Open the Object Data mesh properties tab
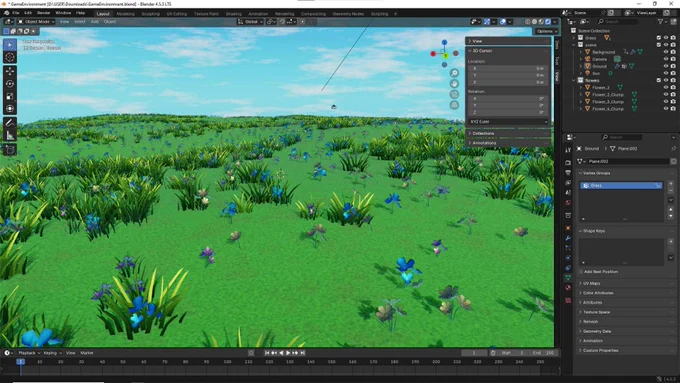The image size is (680, 383). click(568, 278)
